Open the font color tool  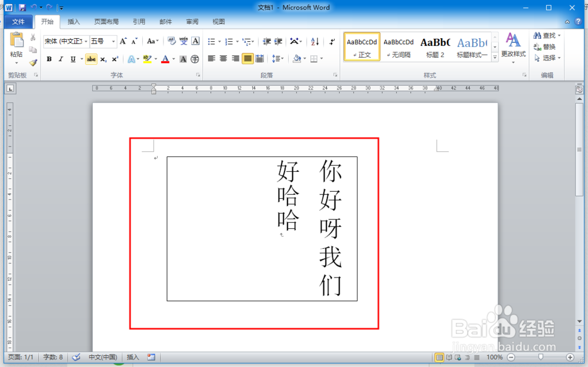(x=165, y=59)
